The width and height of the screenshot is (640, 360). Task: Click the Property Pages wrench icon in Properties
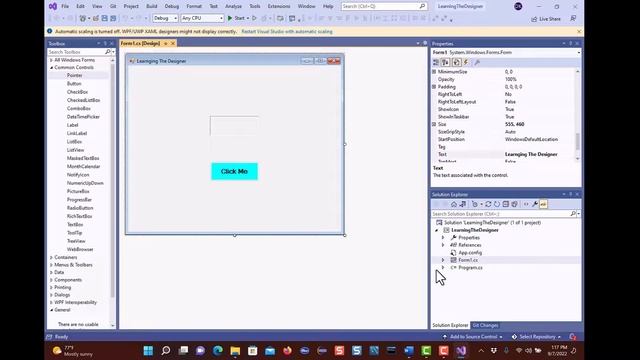click(x=477, y=62)
